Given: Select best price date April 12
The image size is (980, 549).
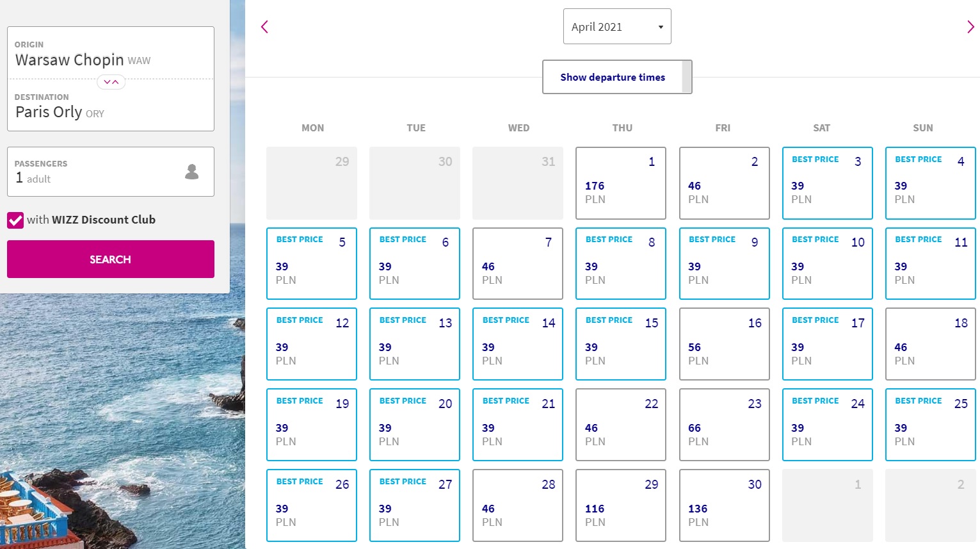Looking at the screenshot, I should point(312,344).
